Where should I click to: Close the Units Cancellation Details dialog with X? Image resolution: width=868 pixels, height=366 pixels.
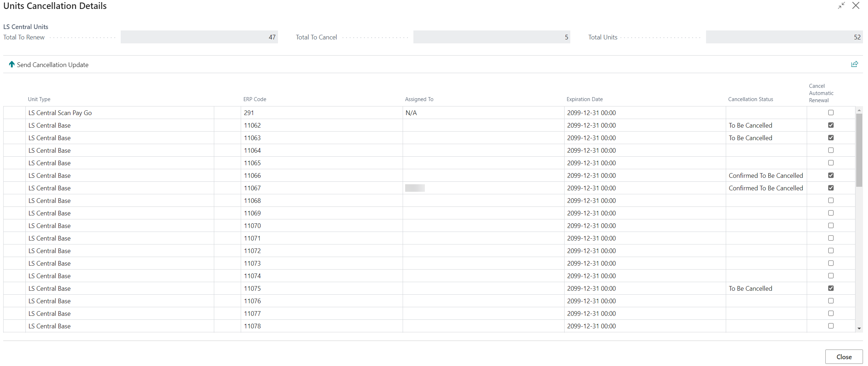click(856, 6)
